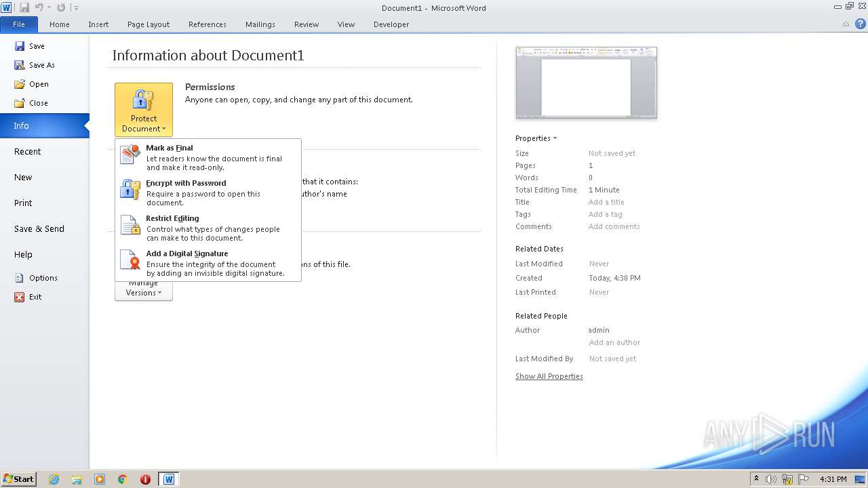Image resolution: width=868 pixels, height=488 pixels.
Task: Click Close in the backstage sidebar
Action: point(31,103)
